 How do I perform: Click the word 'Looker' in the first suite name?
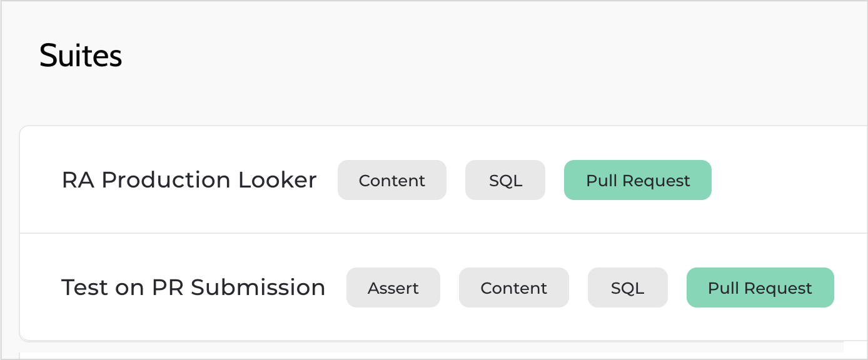tap(278, 180)
